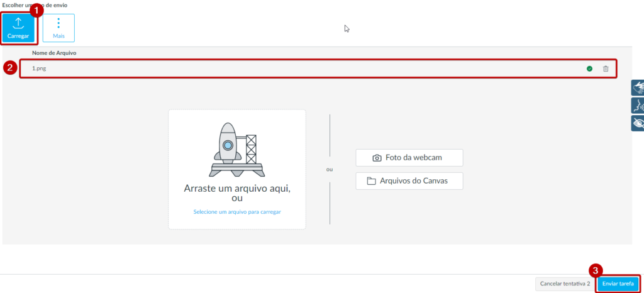Delete 1.png with the trash icon
644x293 pixels.
[x=606, y=69]
